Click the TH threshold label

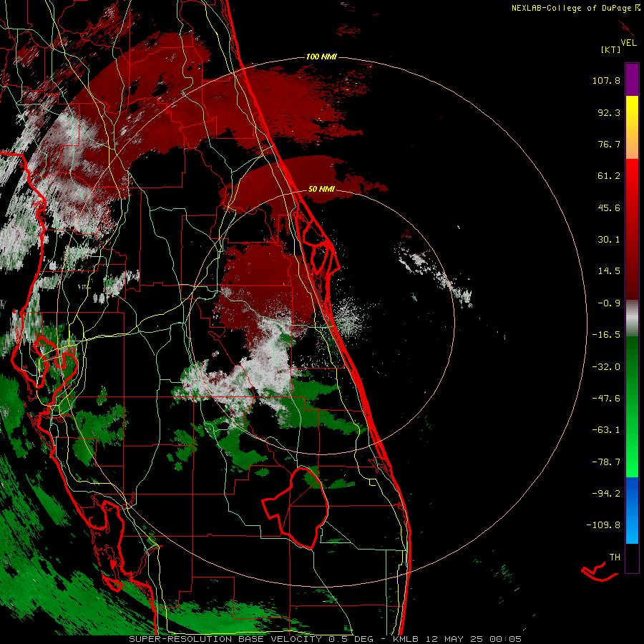tap(615, 557)
